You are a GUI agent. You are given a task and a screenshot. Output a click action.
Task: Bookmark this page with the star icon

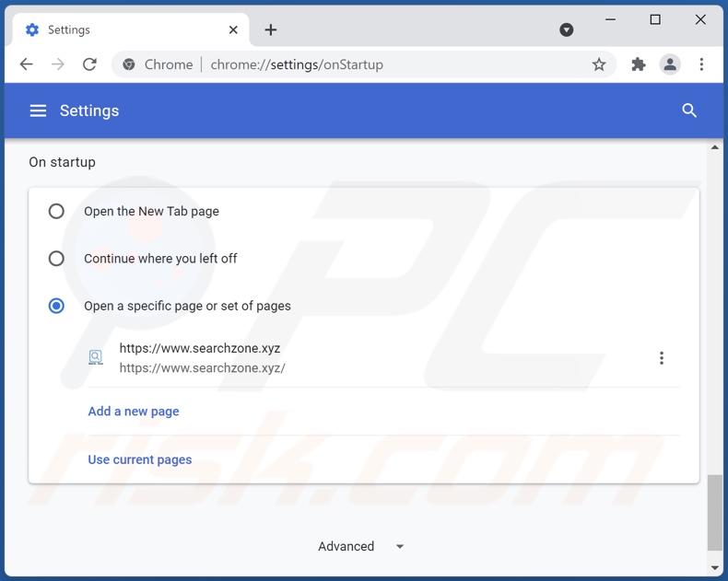tap(599, 64)
